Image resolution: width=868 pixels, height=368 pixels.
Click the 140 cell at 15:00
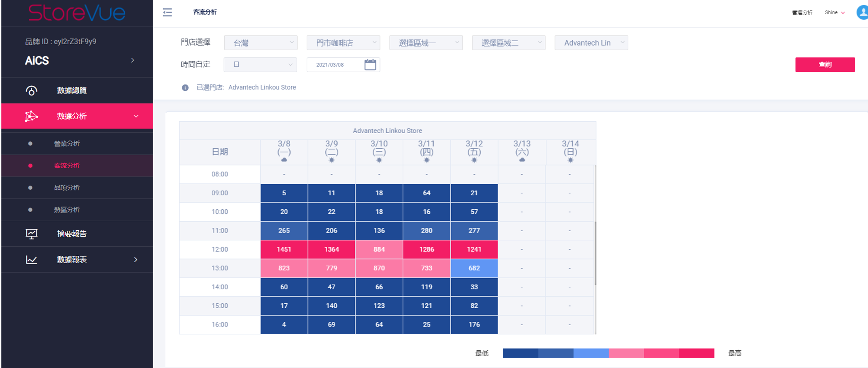click(x=332, y=306)
